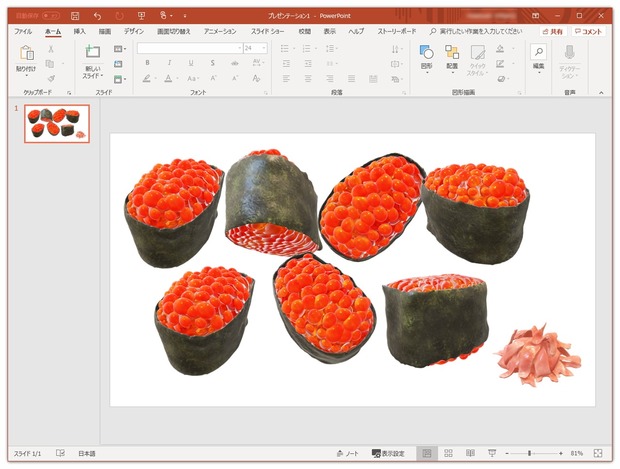Click the 新しいスライド icon
The width and height of the screenshot is (620, 469).
pyautogui.click(x=93, y=52)
